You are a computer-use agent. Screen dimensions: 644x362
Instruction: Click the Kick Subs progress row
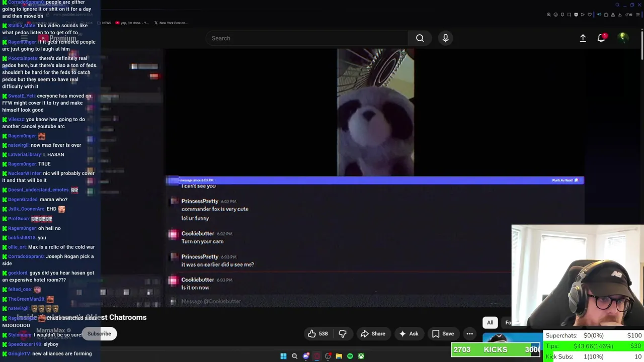pyautogui.click(x=593, y=356)
